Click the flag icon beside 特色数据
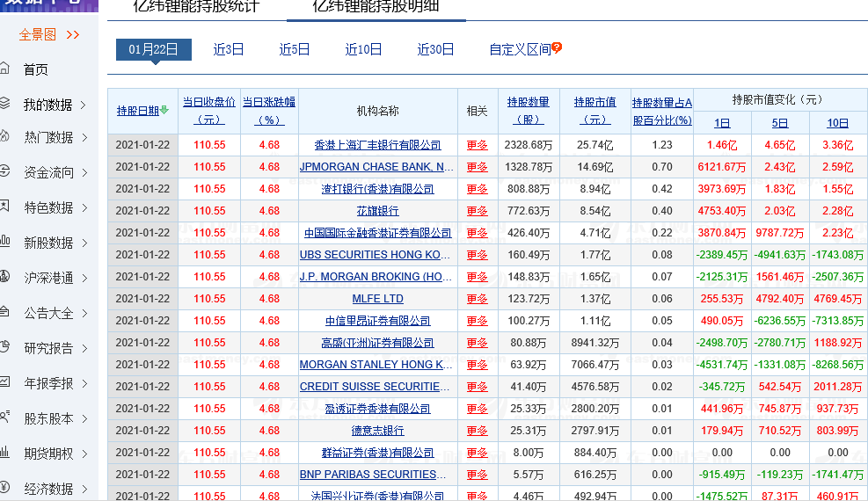This screenshot has width=868, height=501. pos(4,206)
